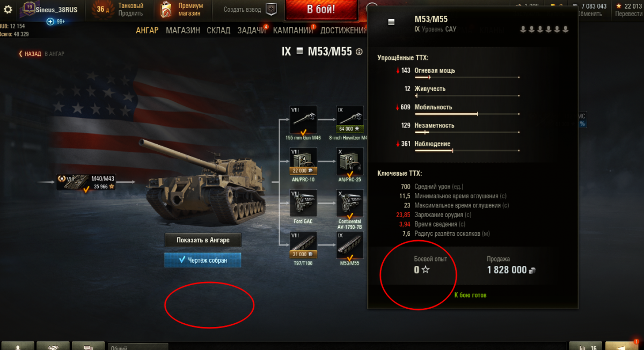
Task: Toggle the Чертёж собран checkbox button
Action: click(203, 260)
